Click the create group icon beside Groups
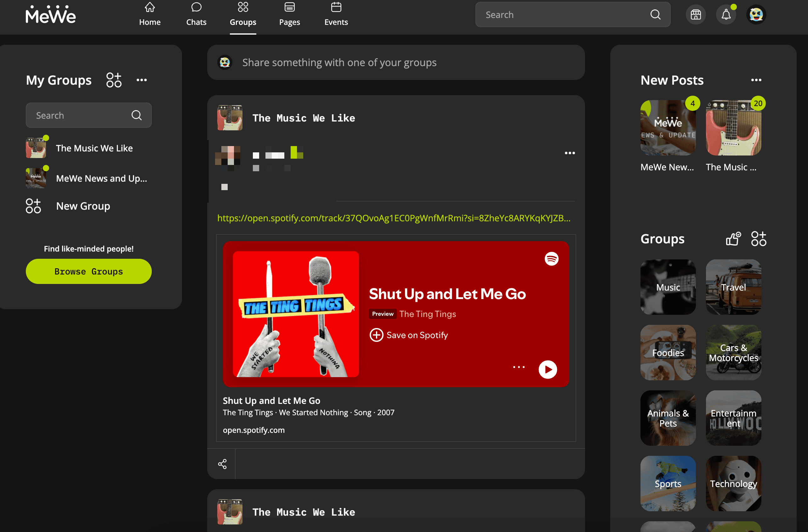This screenshot has height=532, width=808. [x=759, y=239]
